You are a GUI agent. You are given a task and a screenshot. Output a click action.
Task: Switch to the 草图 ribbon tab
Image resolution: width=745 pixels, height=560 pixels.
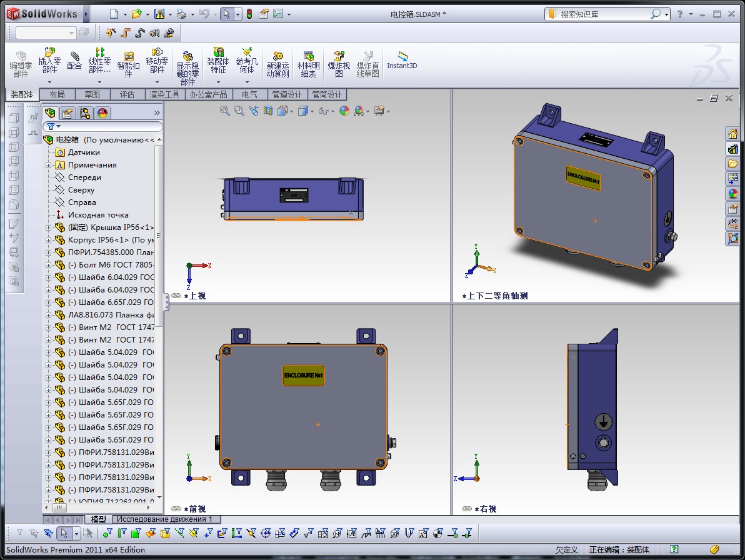tap(92, 94)
